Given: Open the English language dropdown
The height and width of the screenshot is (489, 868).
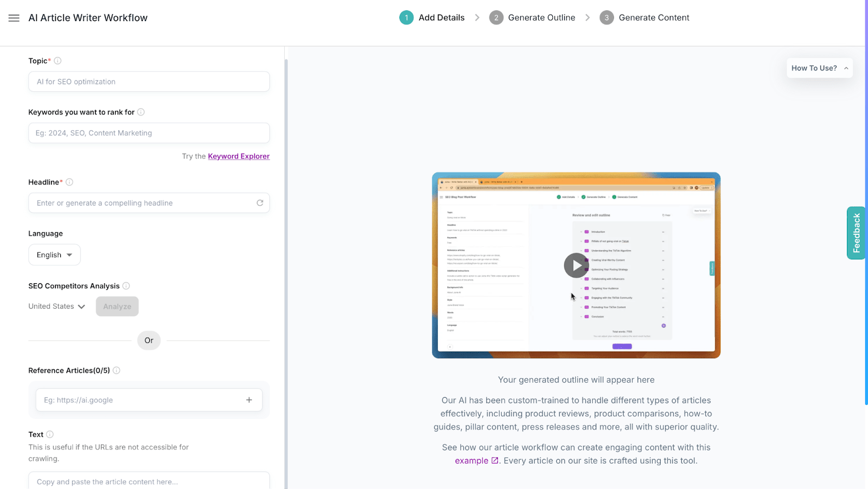Looking at the screenshot, I should pos(54,255).
